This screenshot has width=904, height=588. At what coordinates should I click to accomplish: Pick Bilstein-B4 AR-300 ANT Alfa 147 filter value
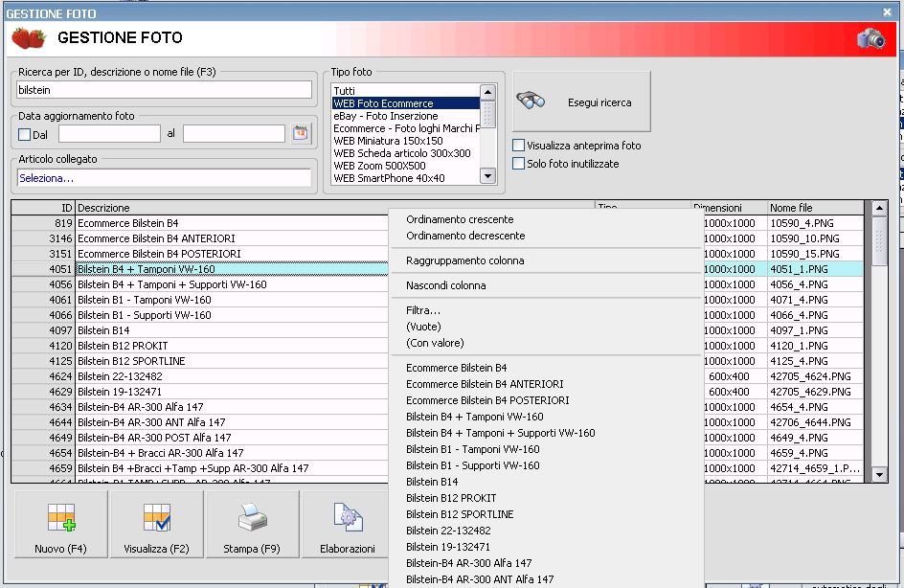(x=480, y=578)
